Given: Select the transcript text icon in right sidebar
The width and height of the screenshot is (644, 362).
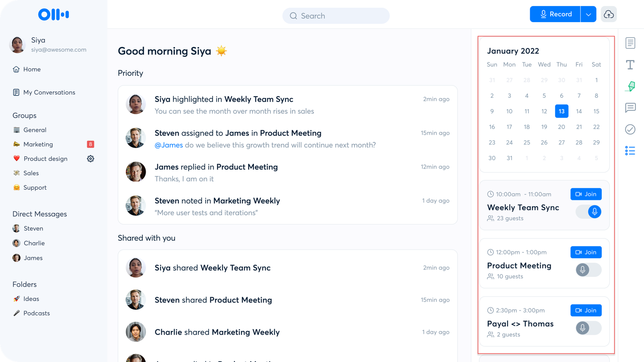Looking at the screenshot, I should point(630,64).
